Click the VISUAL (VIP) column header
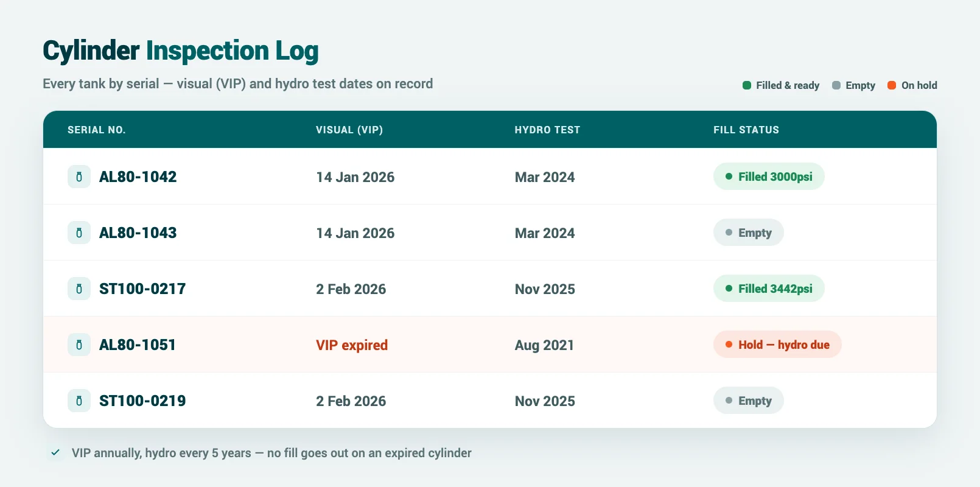The height and width of the screenshot is (487, 980). tap(349, 130)
